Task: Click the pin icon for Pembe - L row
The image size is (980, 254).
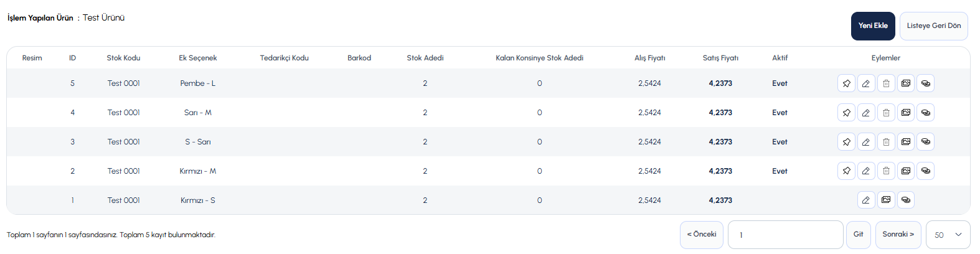Action: click(x=846, y=83)
